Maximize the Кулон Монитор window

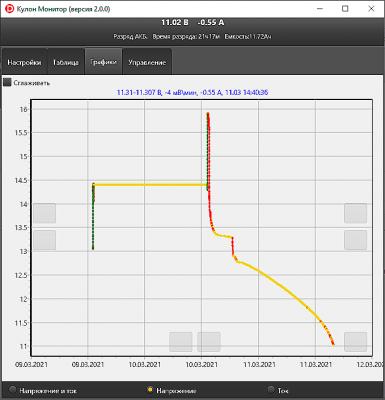click(345, 9)
